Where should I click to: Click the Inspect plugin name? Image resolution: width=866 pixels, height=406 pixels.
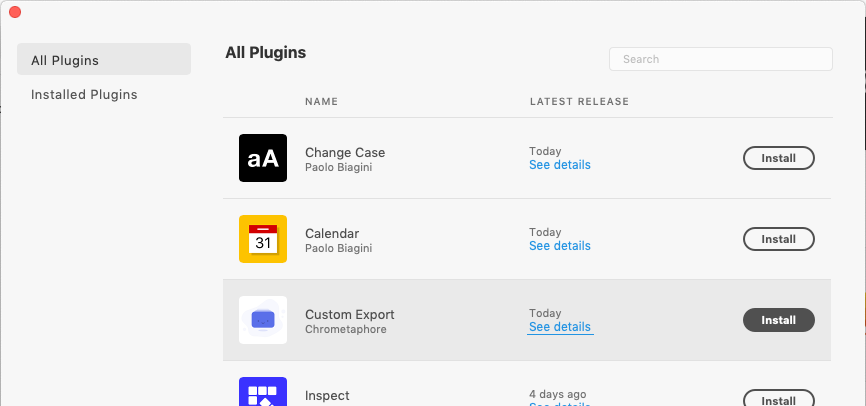[327, 396]
